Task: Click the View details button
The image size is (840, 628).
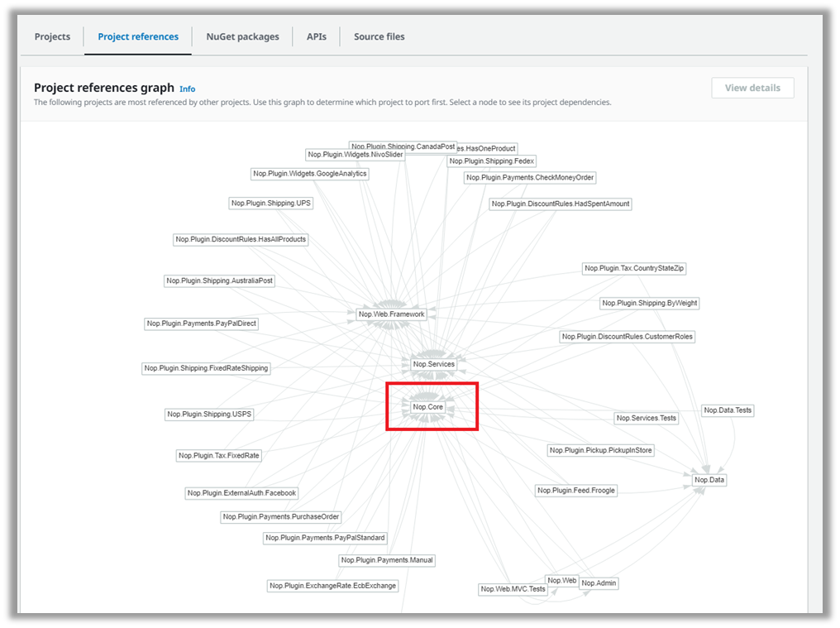Action: pyautogui.click(x=752, y=87)
